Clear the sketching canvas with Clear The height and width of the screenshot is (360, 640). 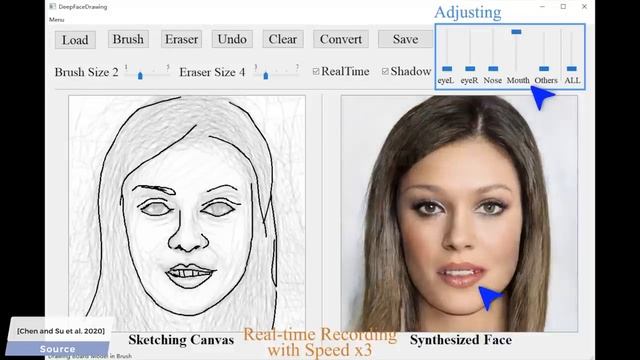click(x=283, y=39)
